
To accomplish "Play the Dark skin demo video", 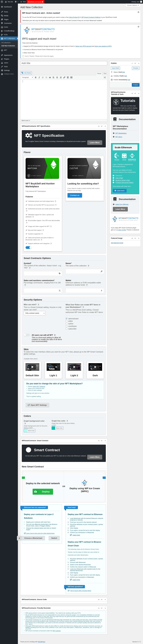I will pyautogui.click(x=95, y=367).
